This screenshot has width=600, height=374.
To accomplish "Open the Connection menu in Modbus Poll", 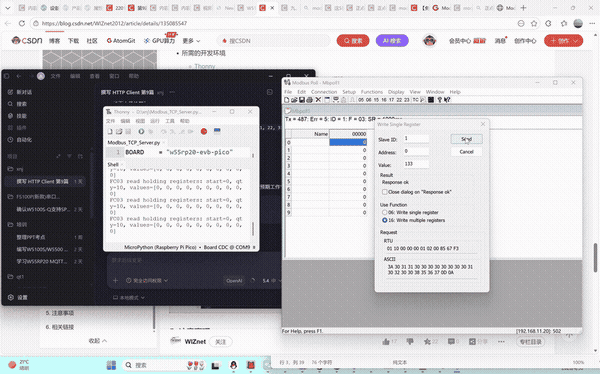I will (x=324, y=92).
